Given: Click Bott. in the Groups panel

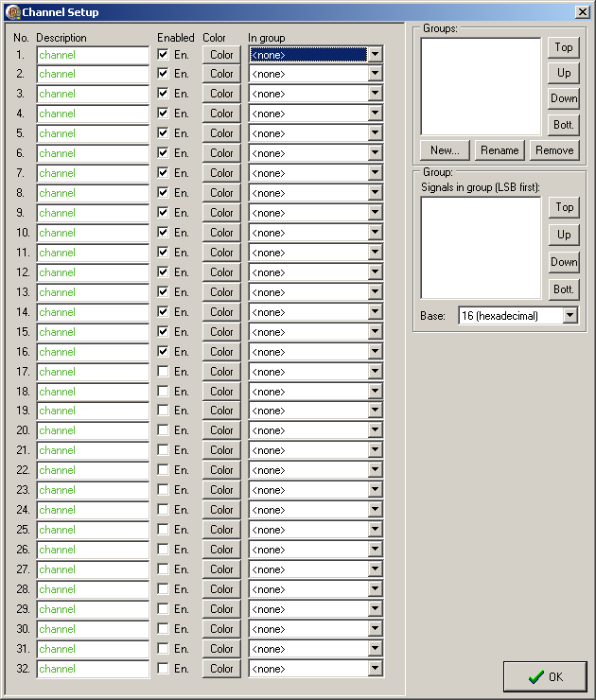Looking at the screenshot, I should [564, 125].
